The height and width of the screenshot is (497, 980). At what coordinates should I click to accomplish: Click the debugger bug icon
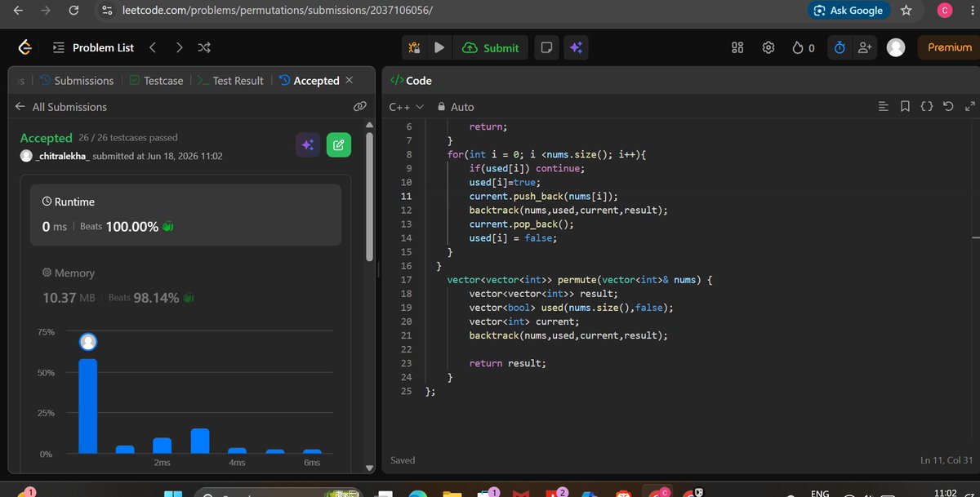click(x=414, y=47)
